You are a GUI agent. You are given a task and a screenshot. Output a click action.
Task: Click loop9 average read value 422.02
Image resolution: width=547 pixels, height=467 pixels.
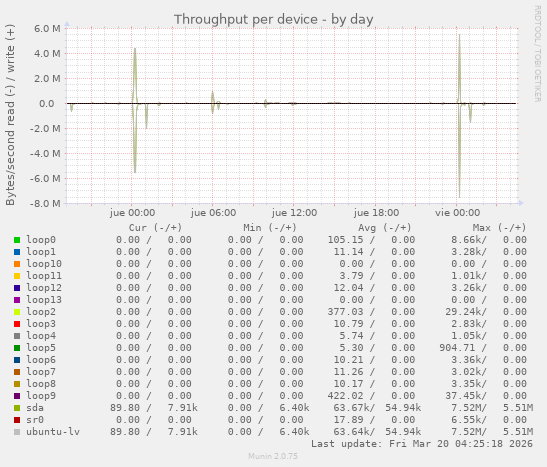click(x=345, y=396)
